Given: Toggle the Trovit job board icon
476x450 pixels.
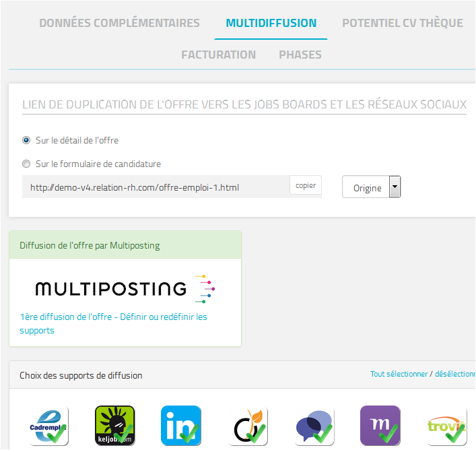Looking at the screenshot, I should tap(447, 426).
